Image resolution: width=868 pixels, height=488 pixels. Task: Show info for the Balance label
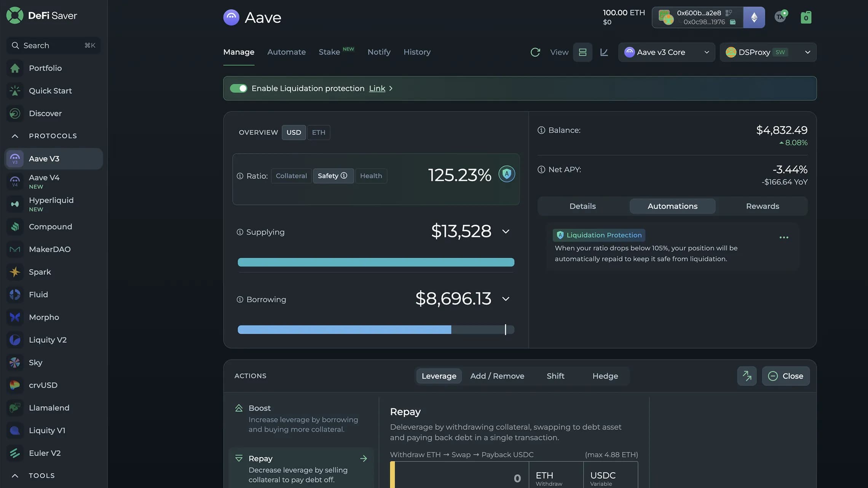tap(541, 130)
